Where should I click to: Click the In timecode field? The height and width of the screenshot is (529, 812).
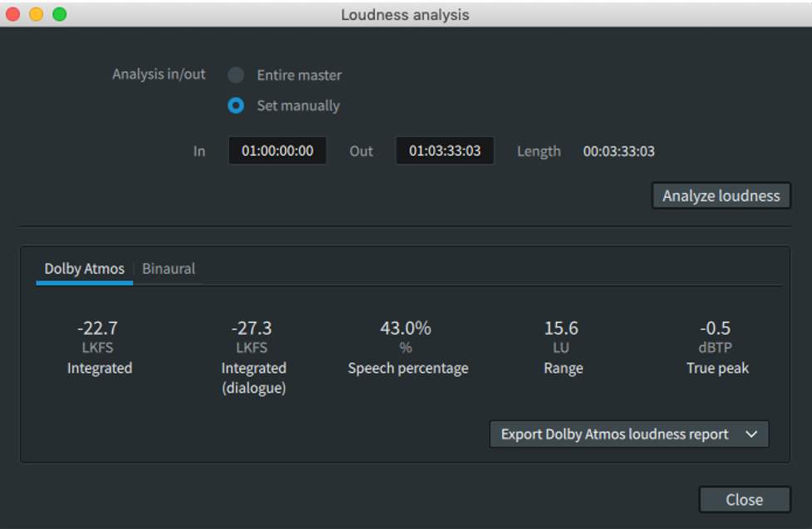(278, 151)
